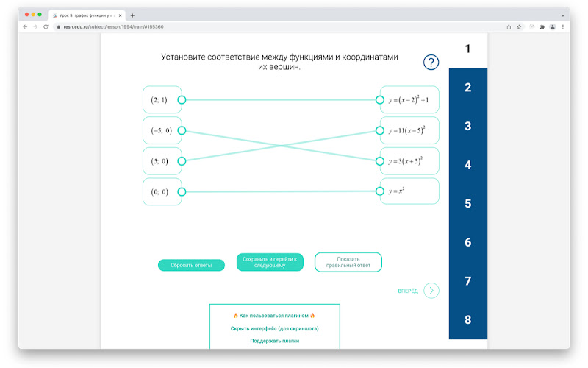588x368 pixels.
Task: Go to task 1 in sidebar
Action: click(468, 49)
